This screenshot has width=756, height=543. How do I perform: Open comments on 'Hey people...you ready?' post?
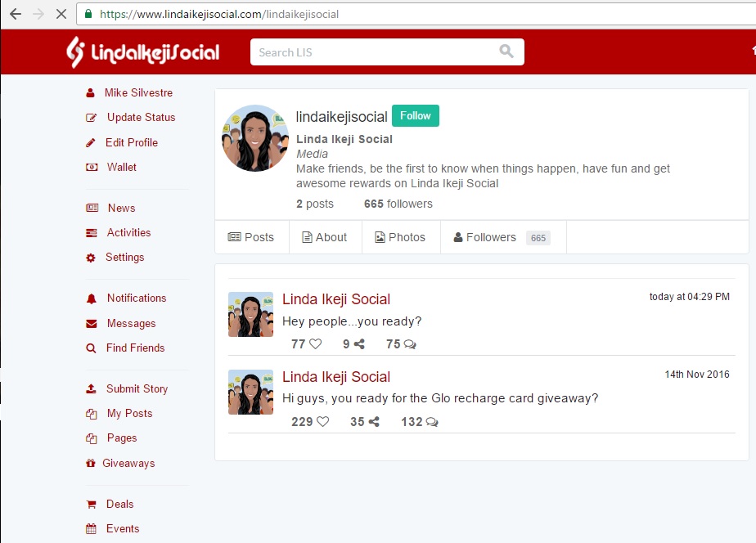point(410,344)
